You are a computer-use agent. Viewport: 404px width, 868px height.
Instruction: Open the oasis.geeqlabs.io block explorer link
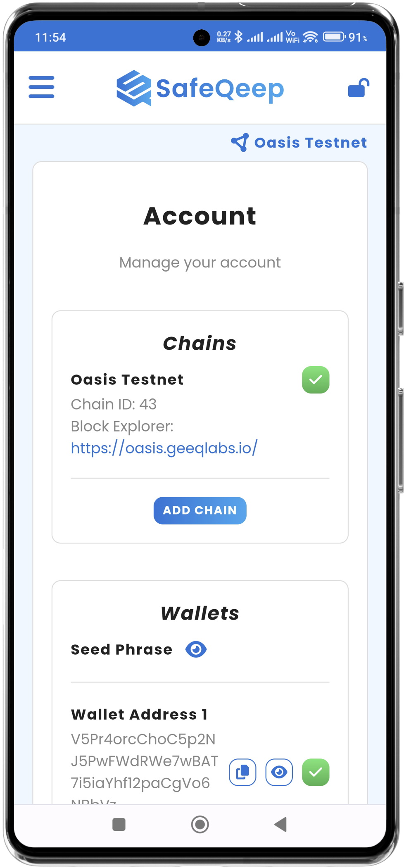164,448
